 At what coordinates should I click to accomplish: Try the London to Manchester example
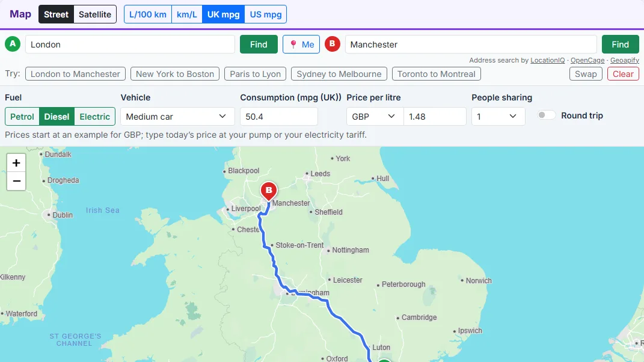[x=76, y=74]
